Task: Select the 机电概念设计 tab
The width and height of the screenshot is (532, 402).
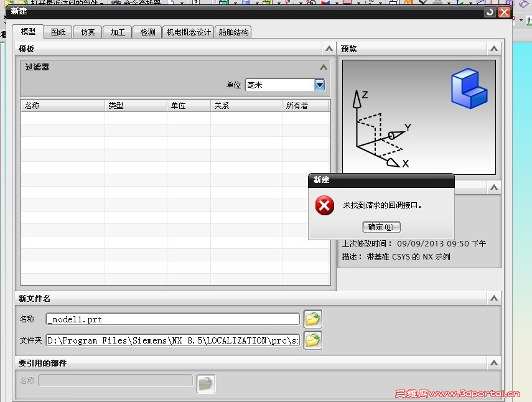Action: (188, 31)
